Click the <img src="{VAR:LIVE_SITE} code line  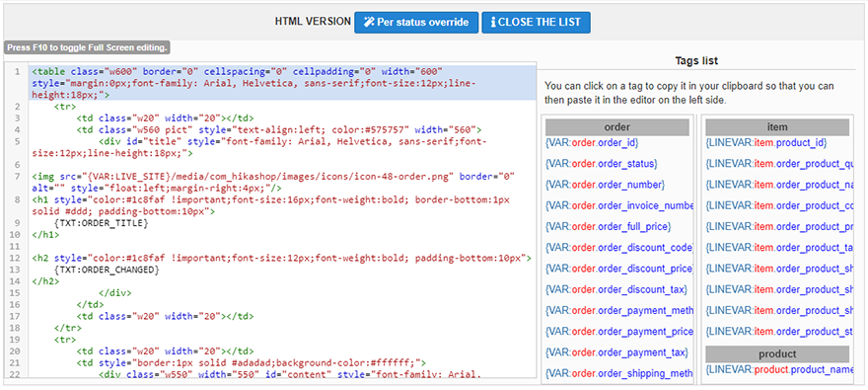click(274, 183)
